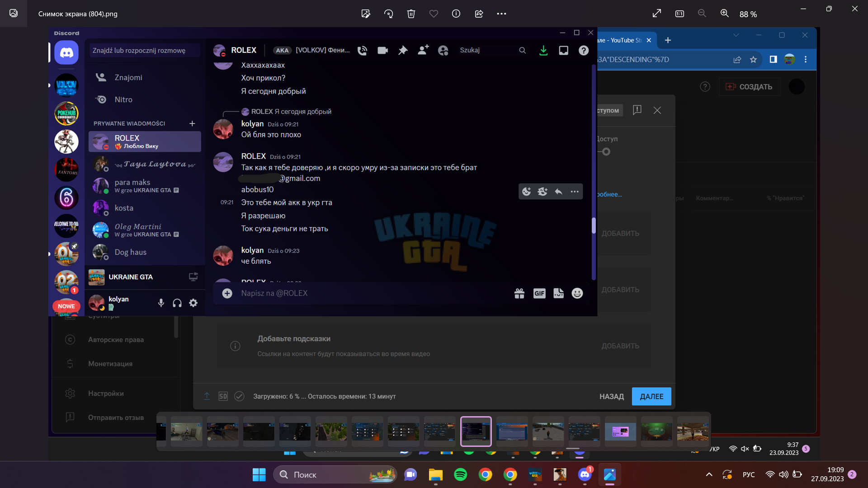This screenshot has width=868, height=488.
Task: Toggle Discord headphones deafen
Action: tap(177, 303)
